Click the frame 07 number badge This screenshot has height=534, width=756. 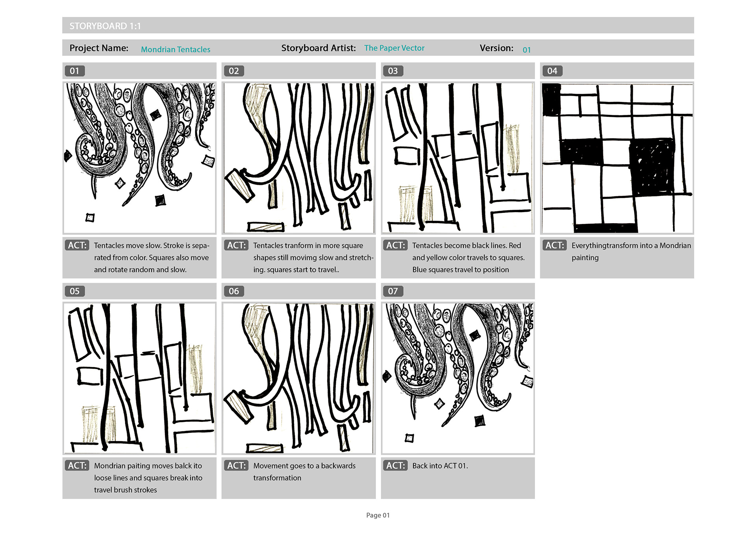393,291
